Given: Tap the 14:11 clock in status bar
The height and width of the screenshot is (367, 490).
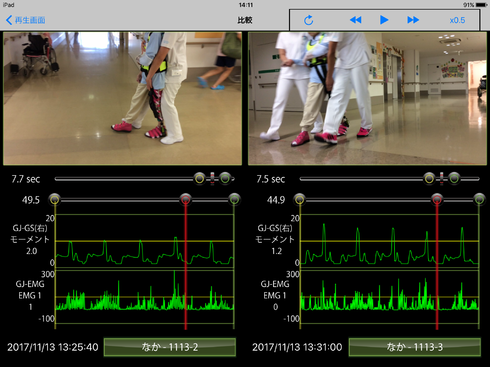Looking at the screenshot, I should tap(246, 5).
